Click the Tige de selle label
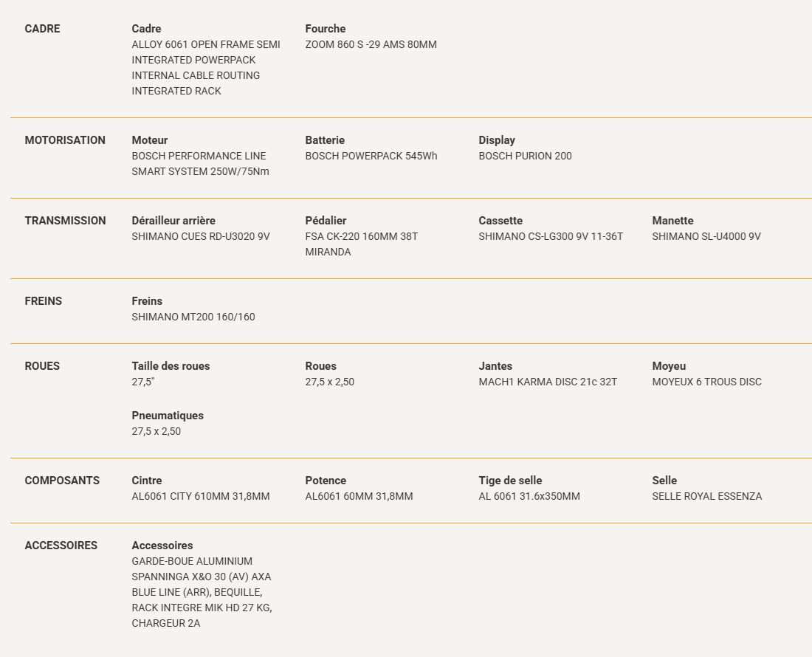The height and width of the screenshot is (657, 812). click(510, 481)
